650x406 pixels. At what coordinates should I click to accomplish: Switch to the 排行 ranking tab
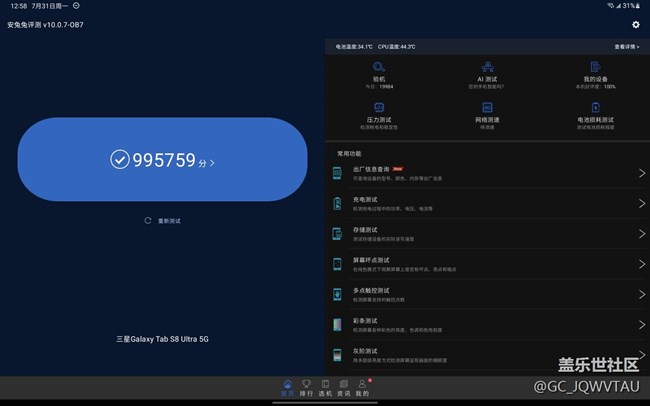[x=307, y=388]
